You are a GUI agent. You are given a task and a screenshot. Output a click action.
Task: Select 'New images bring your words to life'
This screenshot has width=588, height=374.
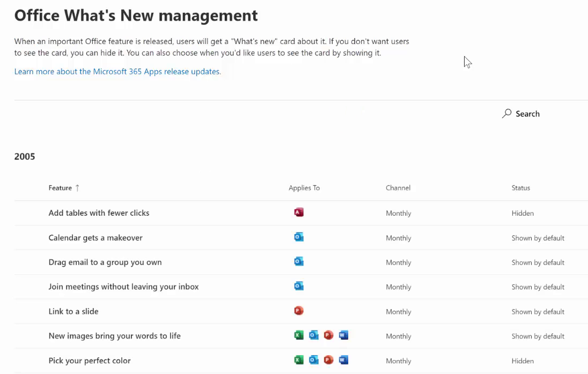click(115, 336)
